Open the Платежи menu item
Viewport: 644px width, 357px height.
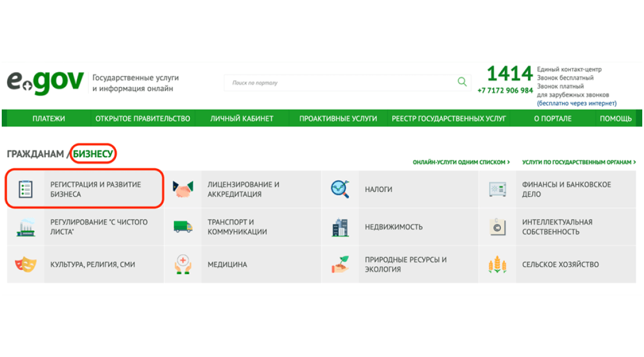click(x=49, y=118)
